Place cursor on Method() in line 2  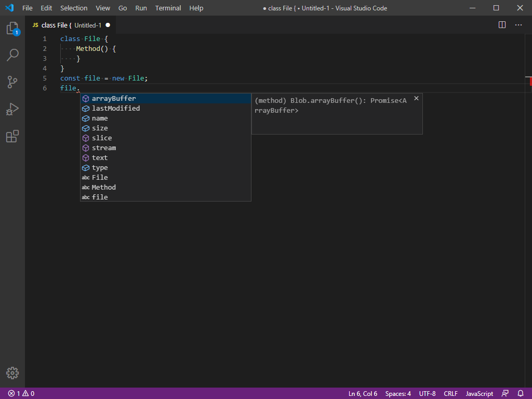(x=92, y=49)
